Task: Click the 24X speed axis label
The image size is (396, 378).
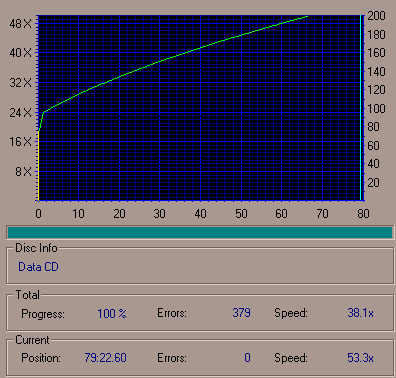Action: pos(21,113)
